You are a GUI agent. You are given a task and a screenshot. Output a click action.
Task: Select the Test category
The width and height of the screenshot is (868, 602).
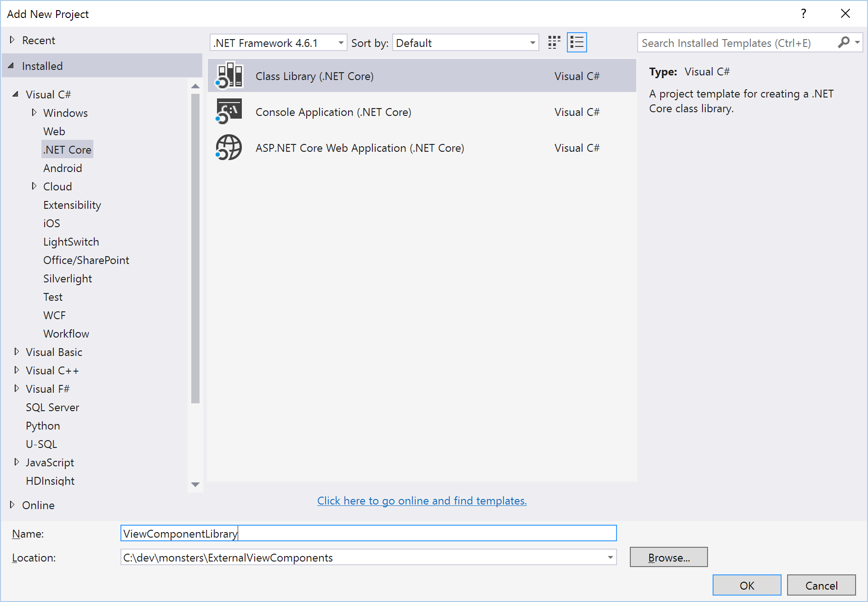tap(53, 297)
